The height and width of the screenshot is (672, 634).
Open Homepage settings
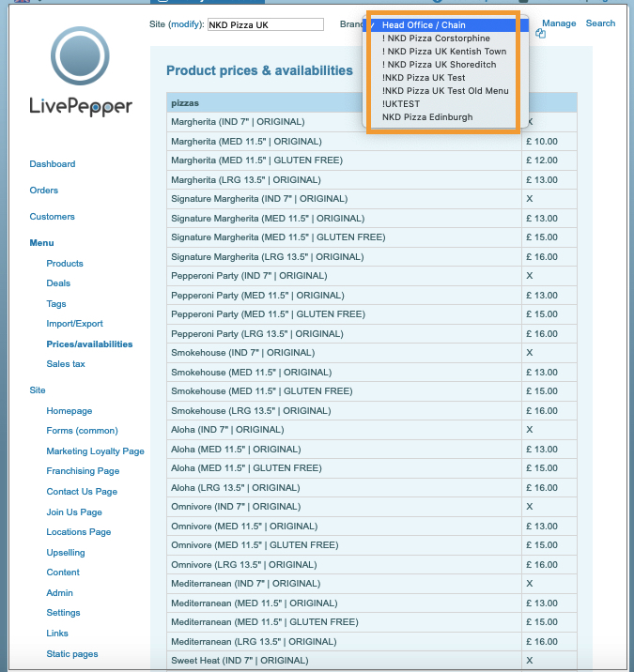tap(70, 411)
